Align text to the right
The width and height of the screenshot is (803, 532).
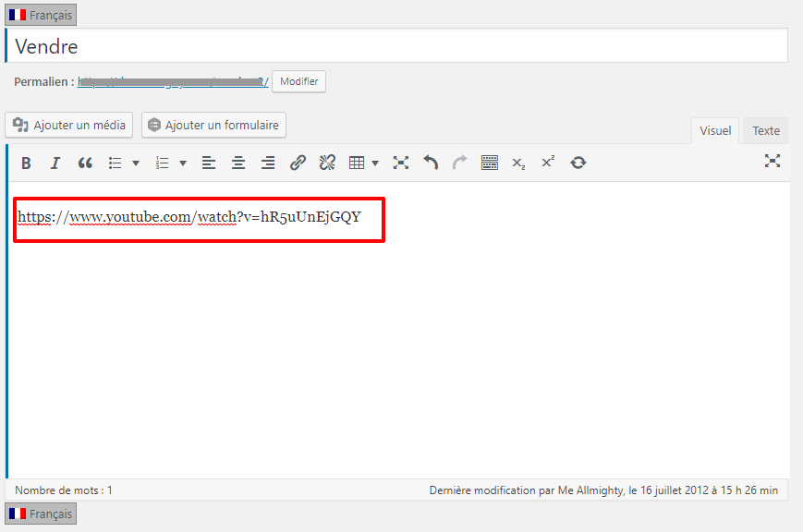[x=268, y=163]
